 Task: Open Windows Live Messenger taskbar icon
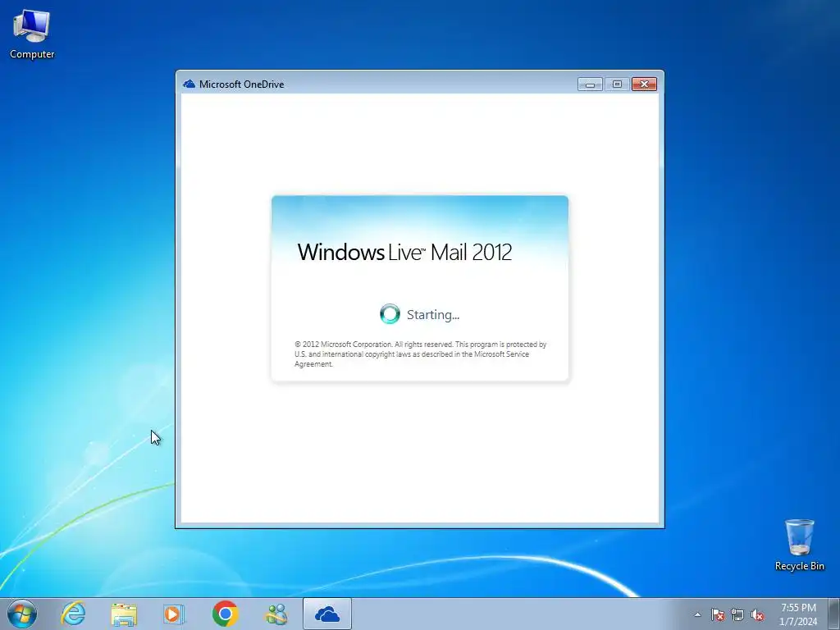pyautogui.click(x=276, y=614)
